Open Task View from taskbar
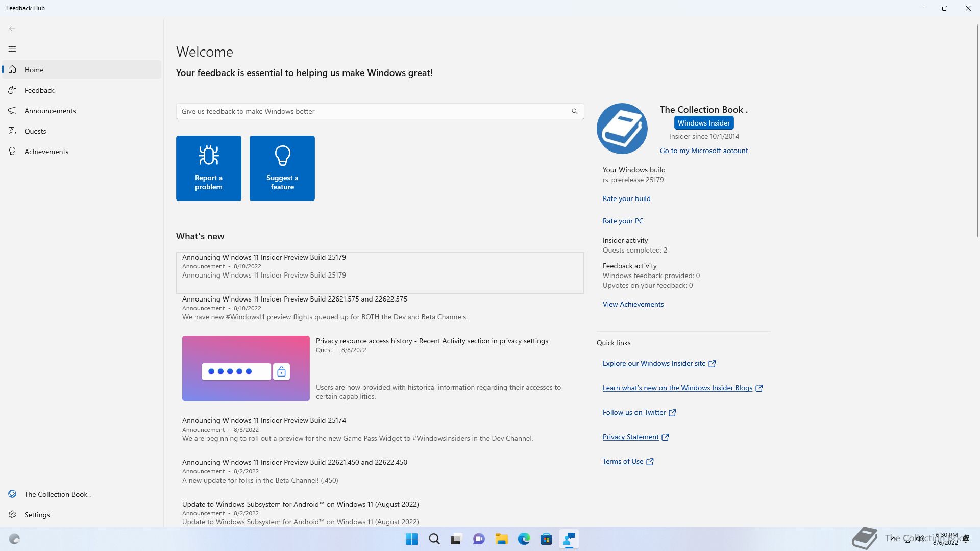Screen dimensions: 980x551 coord(456,539)
